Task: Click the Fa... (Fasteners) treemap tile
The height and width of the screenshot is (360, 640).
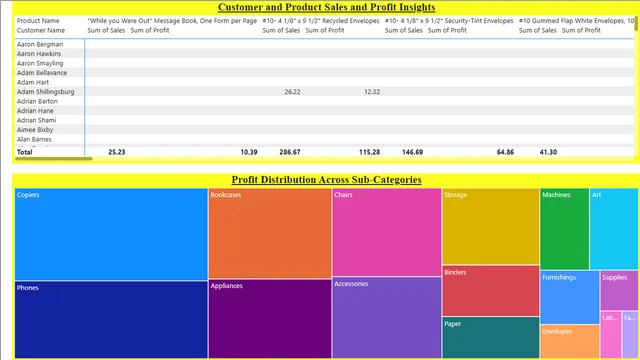Action: point(630,335)
